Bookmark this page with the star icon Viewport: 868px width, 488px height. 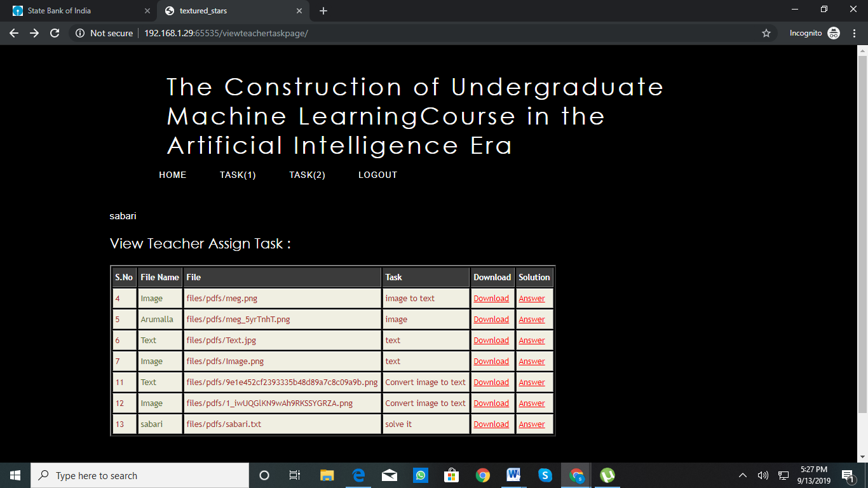pos(766,33)
